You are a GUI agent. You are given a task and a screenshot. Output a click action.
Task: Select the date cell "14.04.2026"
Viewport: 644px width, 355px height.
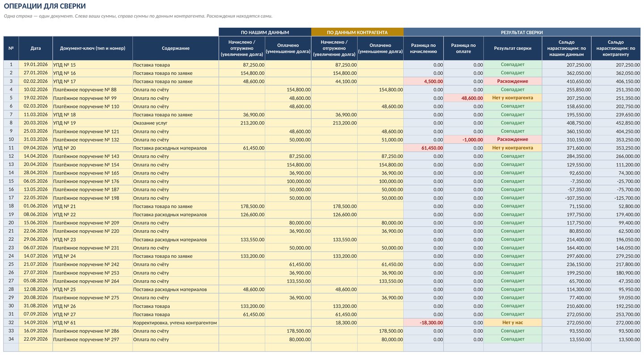36,156
